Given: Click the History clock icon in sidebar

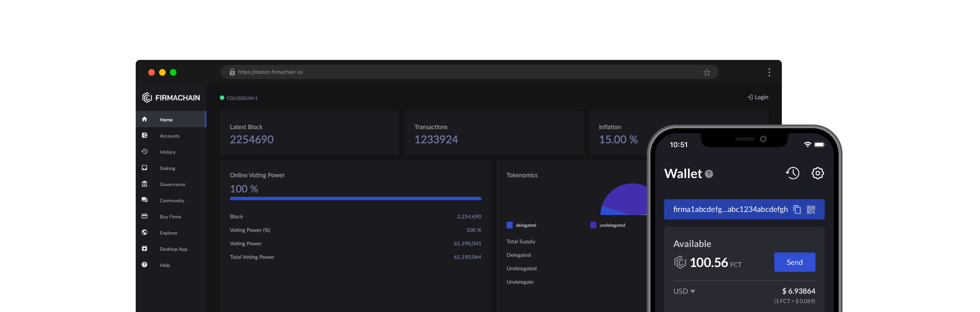Looking at the screenshot, I should point(145,152).
